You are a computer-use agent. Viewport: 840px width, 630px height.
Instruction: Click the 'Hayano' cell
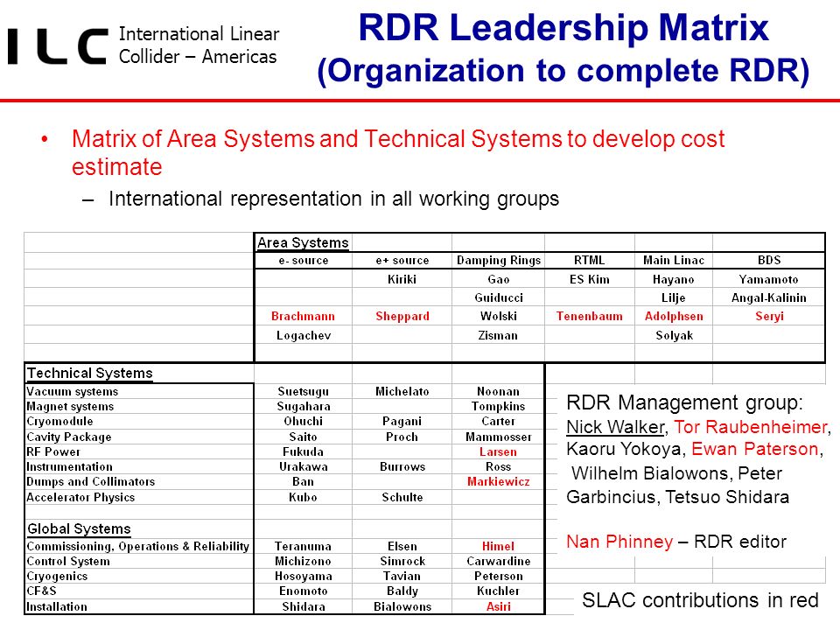pyautogui.click(x=674, y=279)
